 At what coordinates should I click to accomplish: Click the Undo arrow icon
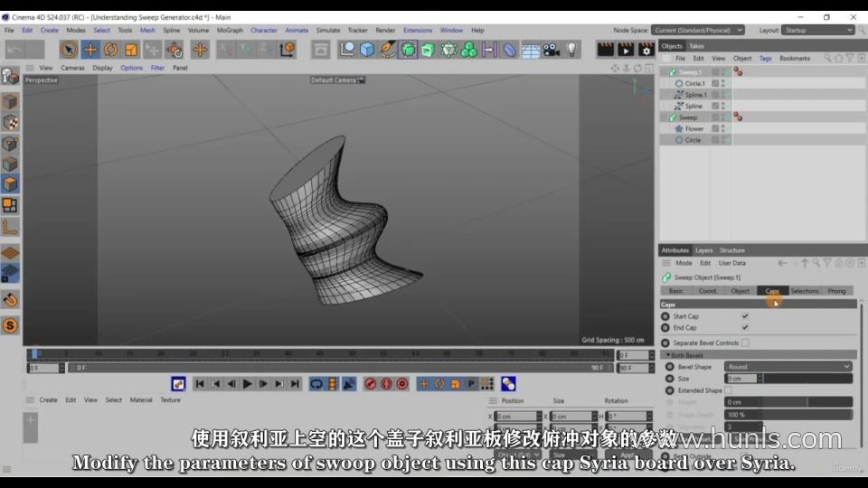(15, 50)
